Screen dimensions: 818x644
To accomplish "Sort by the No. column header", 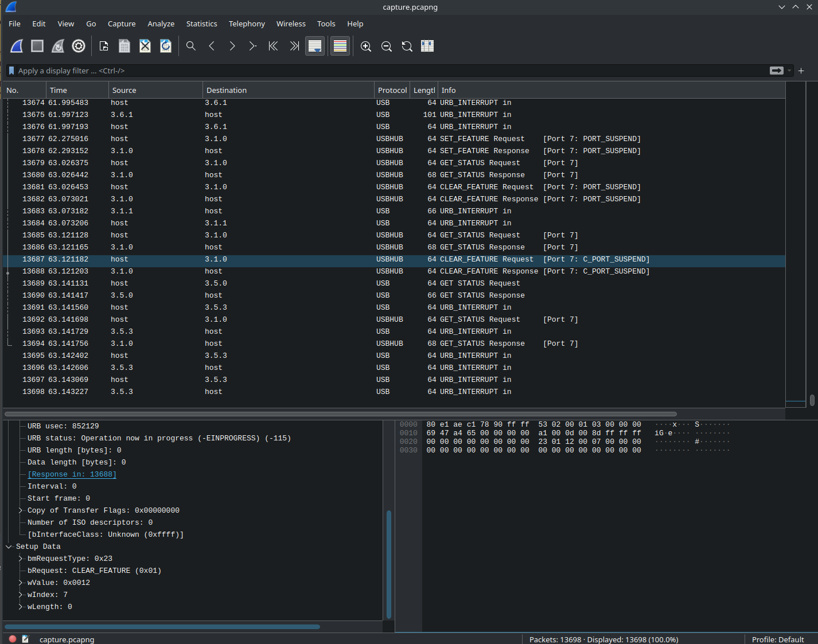I will tap(24, 90).
